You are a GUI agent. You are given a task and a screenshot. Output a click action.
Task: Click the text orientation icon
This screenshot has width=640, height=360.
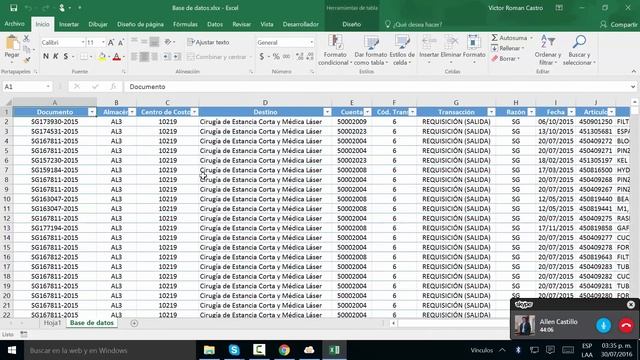coord(167,42)
